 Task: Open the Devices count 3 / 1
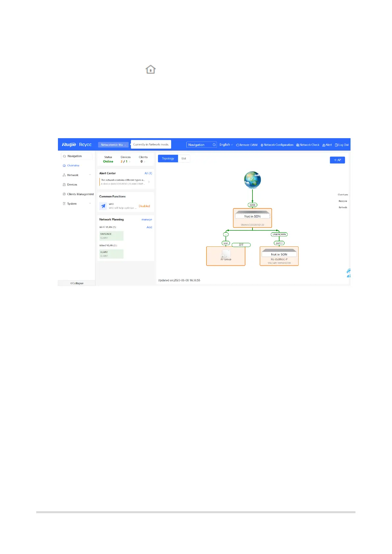click(125, 162)
